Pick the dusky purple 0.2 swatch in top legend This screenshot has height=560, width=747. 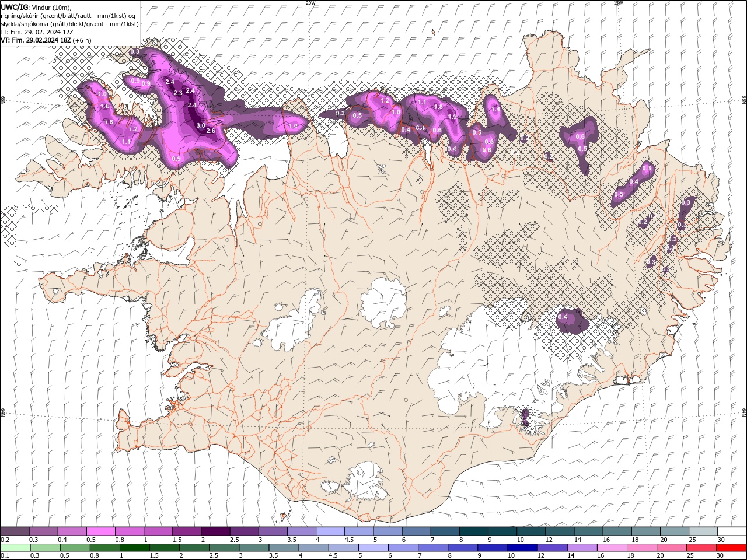click(15, 531)
